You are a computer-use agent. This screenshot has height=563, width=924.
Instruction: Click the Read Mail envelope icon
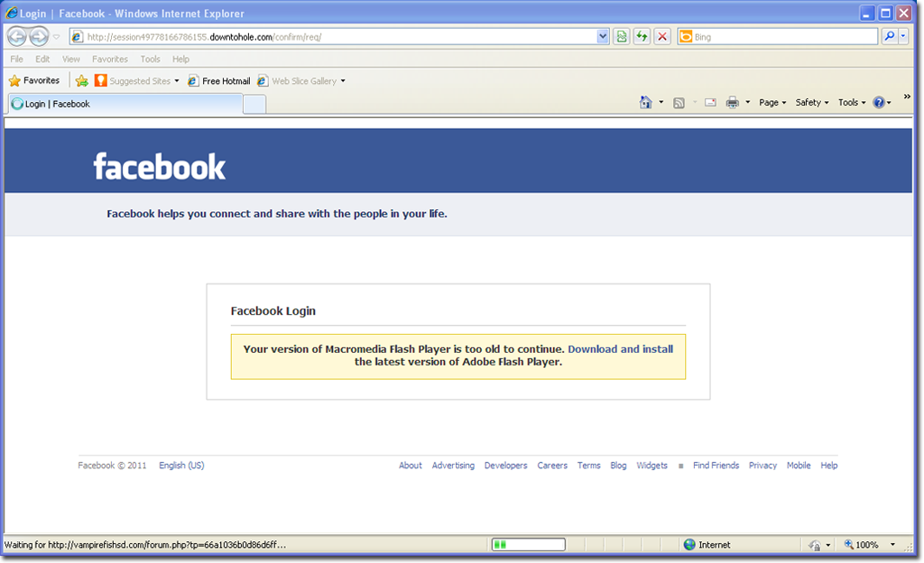pyautogui.click(x=711, y=103)
